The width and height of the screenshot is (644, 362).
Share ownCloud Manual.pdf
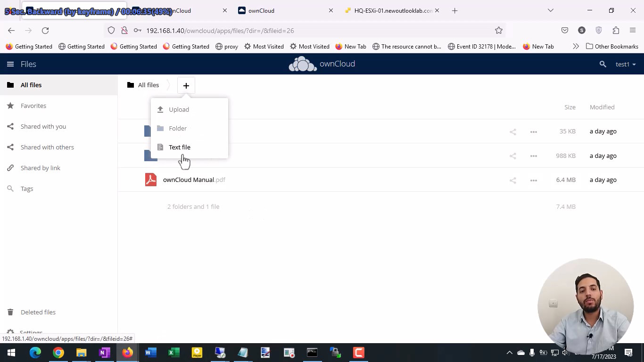(x=513, y=180)
